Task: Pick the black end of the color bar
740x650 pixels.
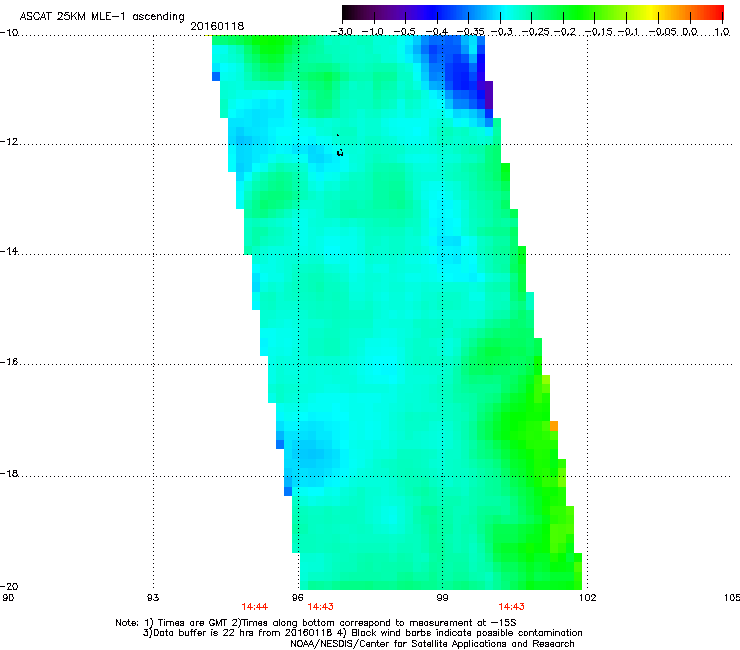Action: point(348,13)
